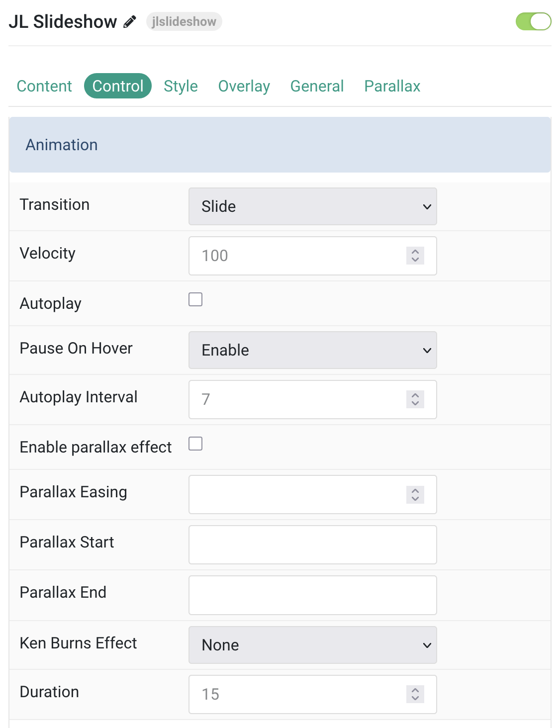560x728 pixels.
Task: Click into the Parallax Start input field
Action: pyautogui.click(x=313, y=545)
